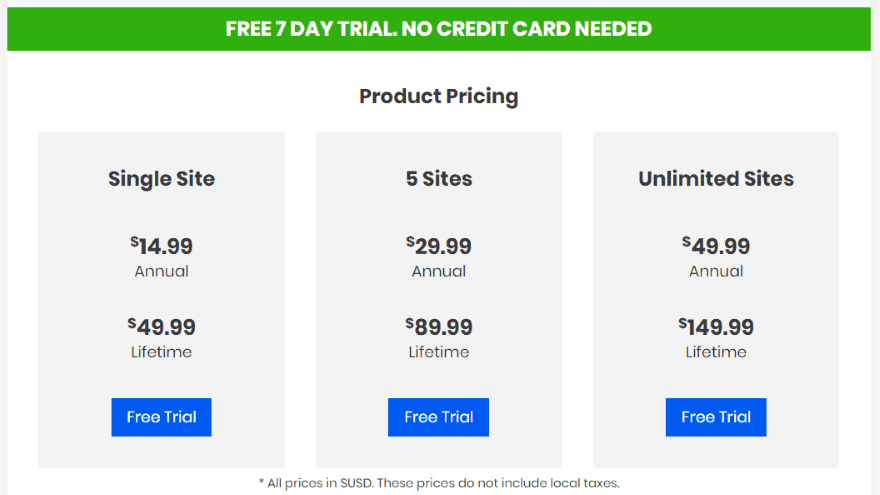This screenshot has width=880, height=495.
Task: Click the green free 7 day trial banner
Action: (x=439, y=29)
